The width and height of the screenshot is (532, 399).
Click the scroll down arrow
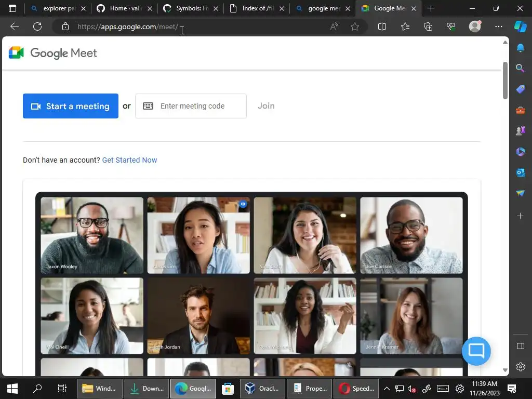pos(505,370)
